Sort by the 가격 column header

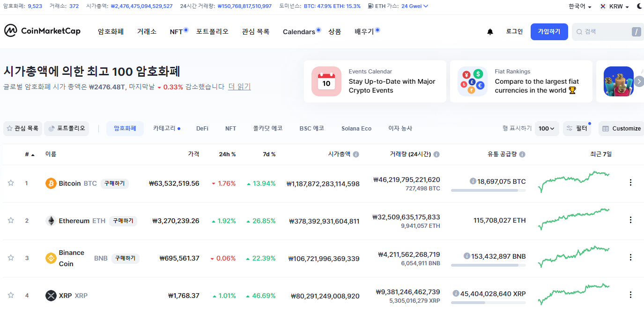coord(193,154)
